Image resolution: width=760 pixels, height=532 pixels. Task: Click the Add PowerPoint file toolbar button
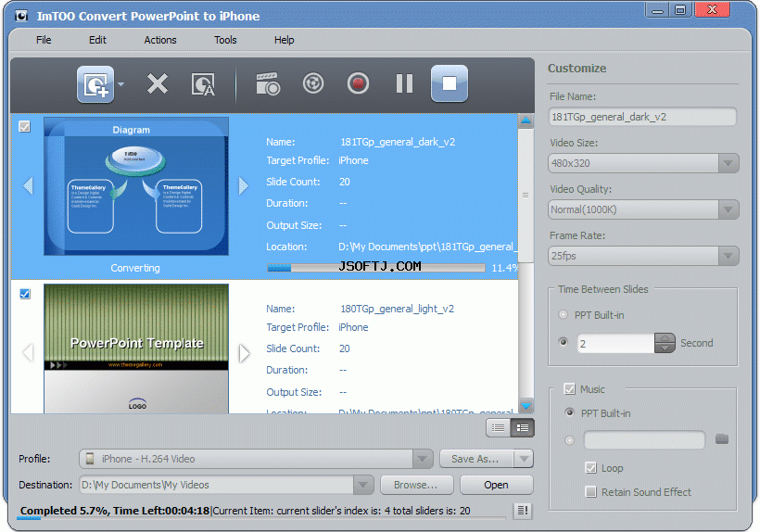click(x=95, y=84)
